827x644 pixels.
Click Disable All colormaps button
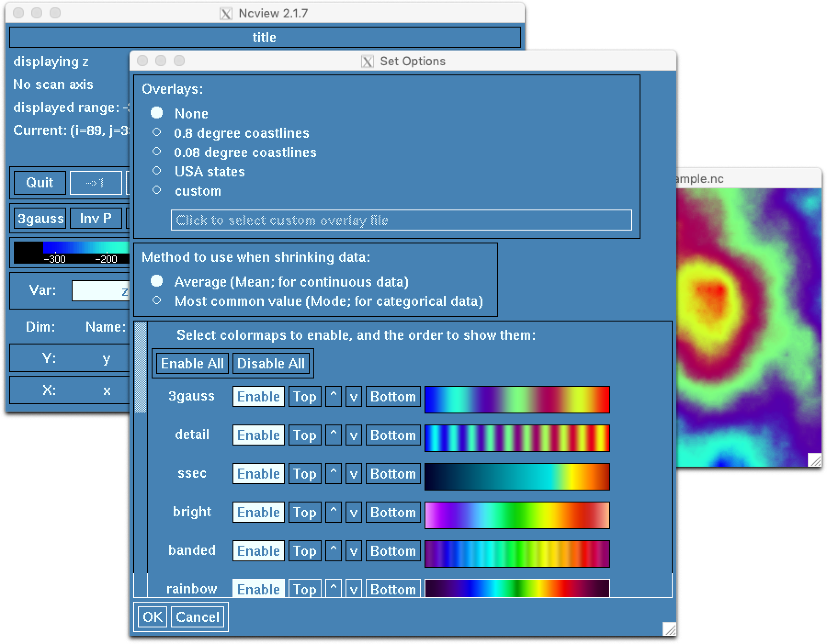[271, 363]
